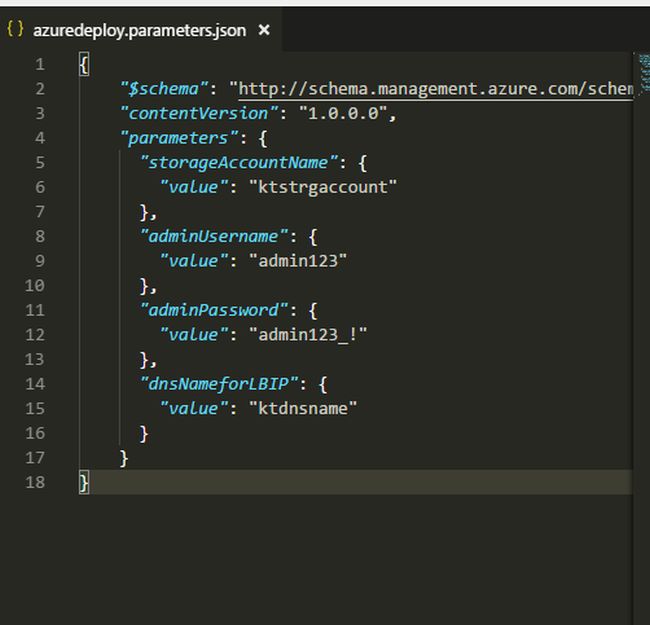Click line number 10 in gutter
The height and width of the screenshot is (625, 650).
(x=35, y=286)
